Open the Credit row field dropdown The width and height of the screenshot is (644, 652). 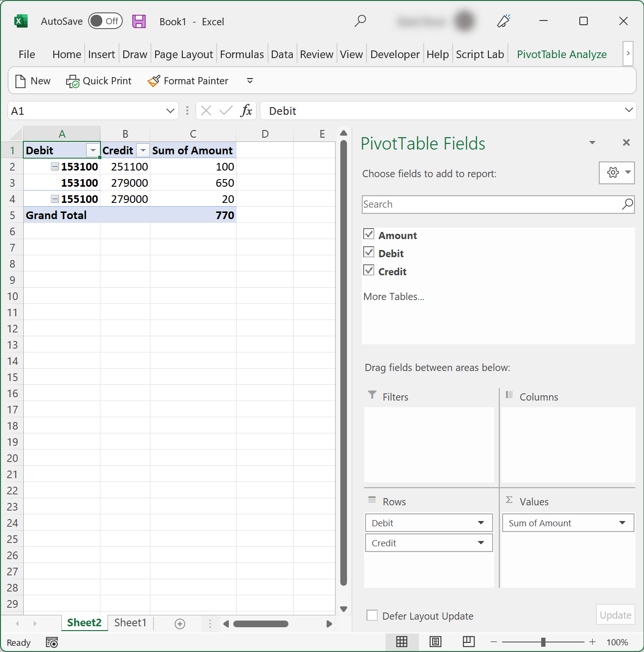coord(481,542)
